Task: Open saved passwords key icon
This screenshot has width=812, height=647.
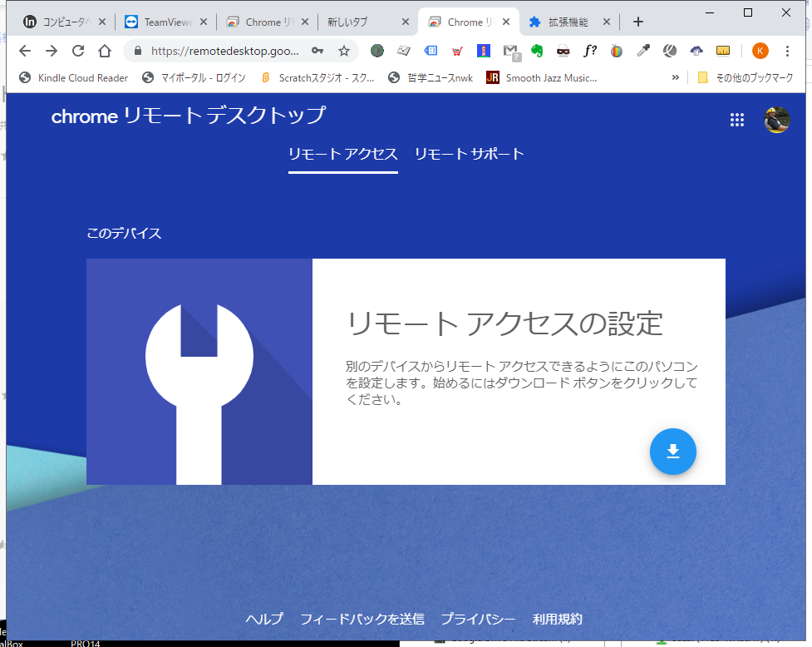Action: coord(317,51)
